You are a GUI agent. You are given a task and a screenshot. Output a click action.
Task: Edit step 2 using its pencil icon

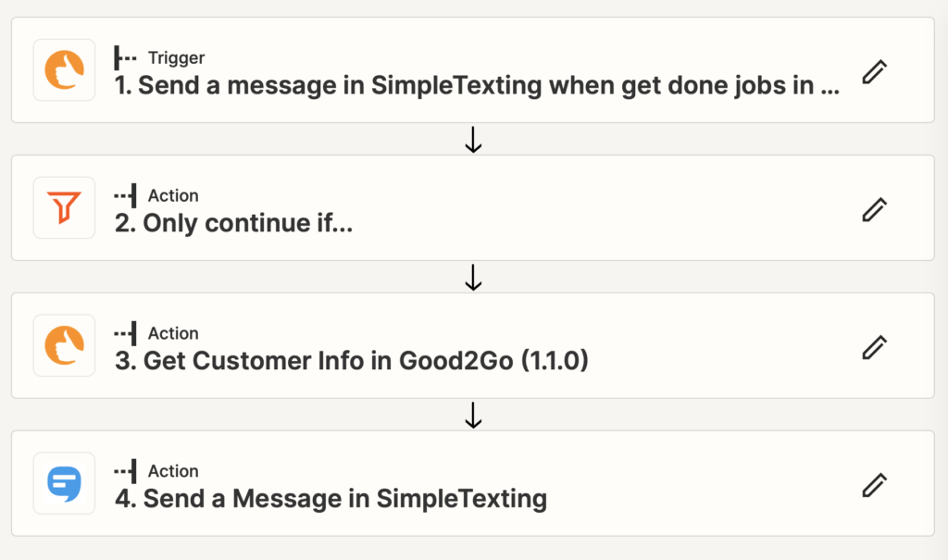(873, 209)
